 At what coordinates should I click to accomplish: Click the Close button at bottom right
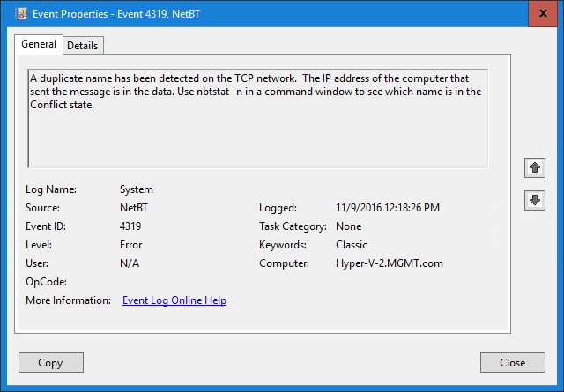click(512, 362)
